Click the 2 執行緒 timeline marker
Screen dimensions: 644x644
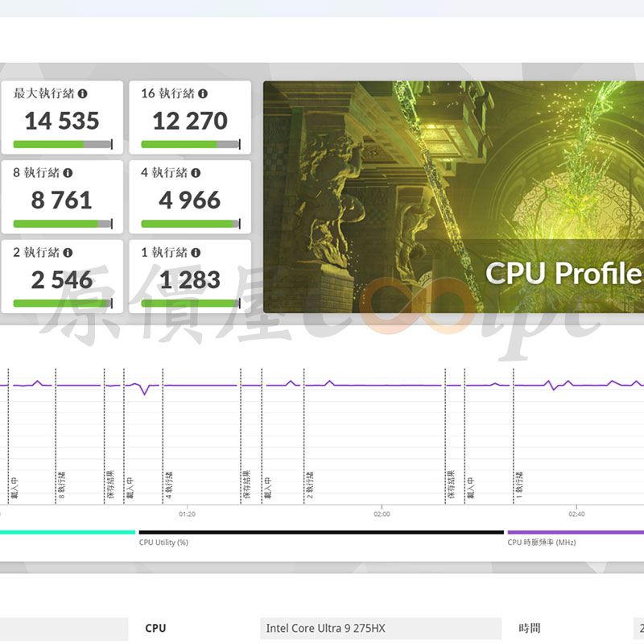[x=310, y=485]
